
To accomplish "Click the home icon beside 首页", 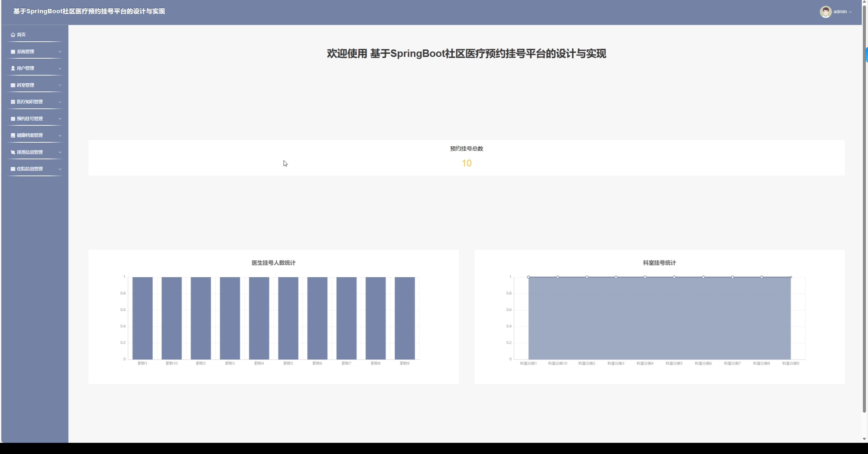I will click(13, 35).
